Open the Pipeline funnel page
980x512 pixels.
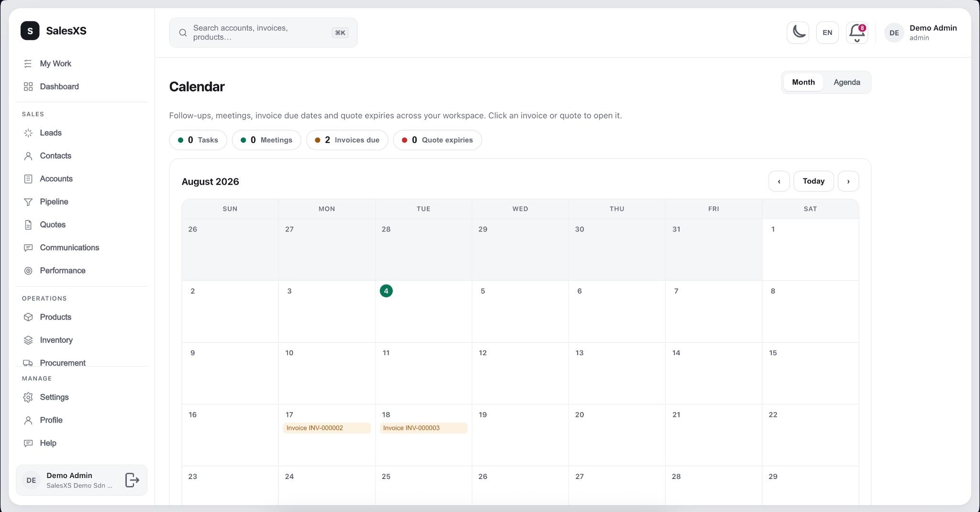tap(81, 202)
